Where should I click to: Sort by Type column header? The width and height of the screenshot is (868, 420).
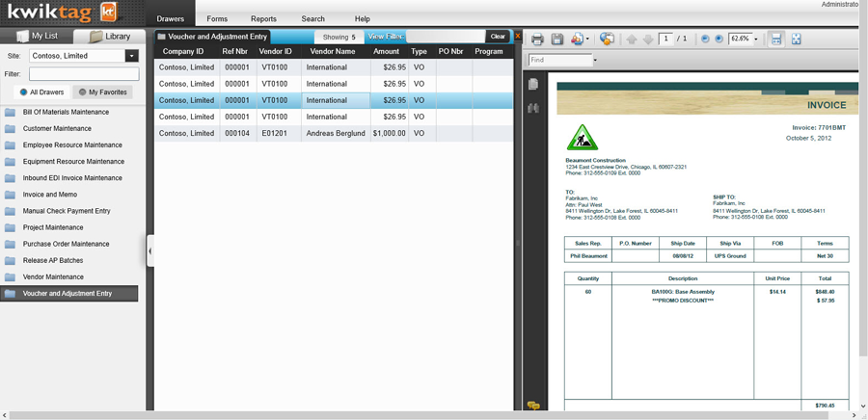tap(420, 51)
